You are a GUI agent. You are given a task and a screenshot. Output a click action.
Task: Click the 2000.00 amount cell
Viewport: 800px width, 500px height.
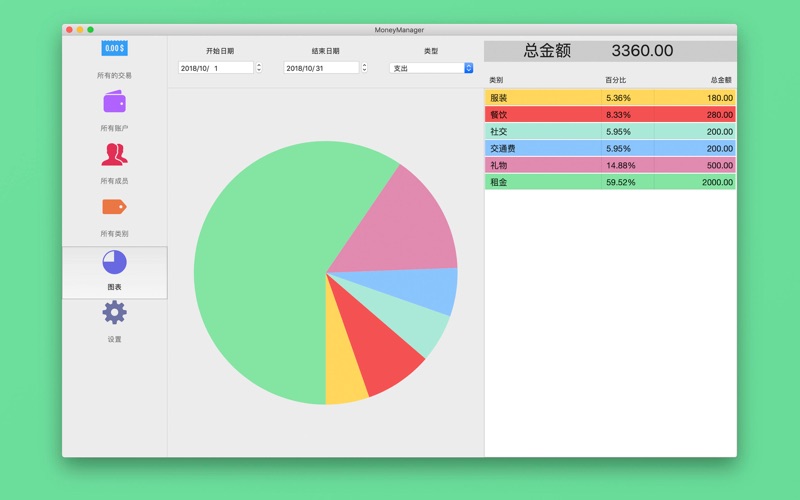tap(717, 182)
